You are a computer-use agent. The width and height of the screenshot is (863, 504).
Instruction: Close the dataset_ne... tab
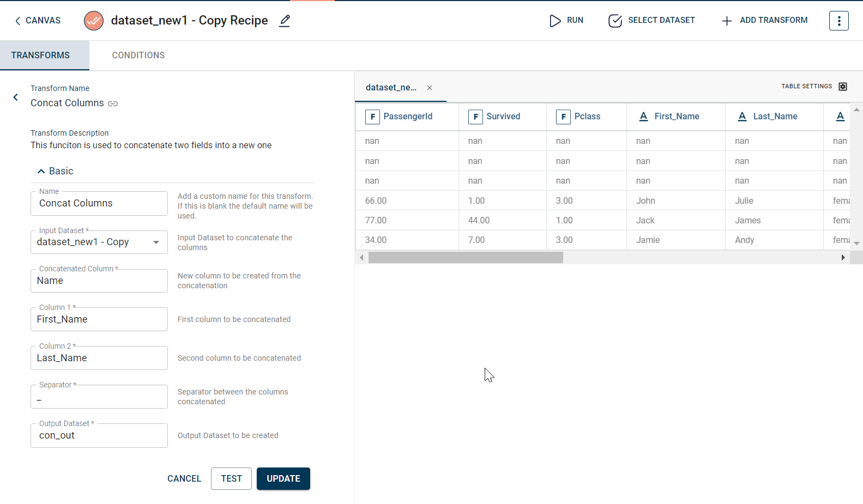tap(430, 88)
